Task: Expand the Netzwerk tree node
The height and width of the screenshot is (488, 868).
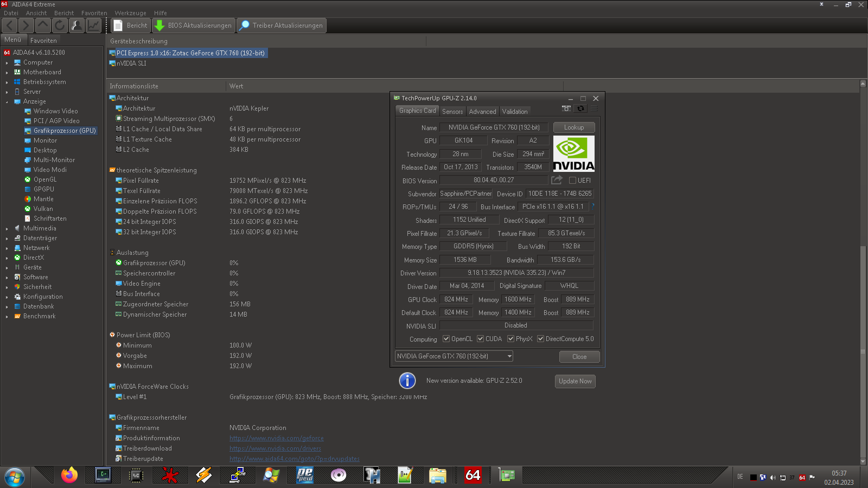Action: [7, 248]
